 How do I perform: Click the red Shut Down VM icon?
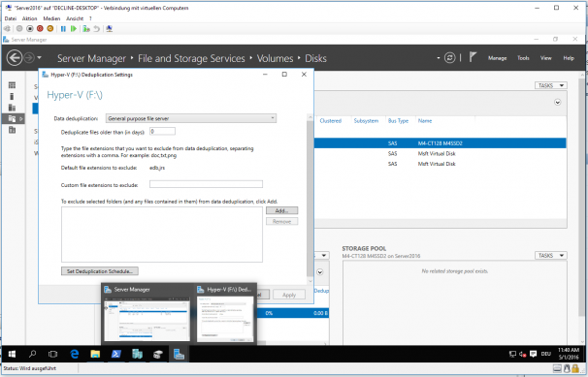[40, 28]
